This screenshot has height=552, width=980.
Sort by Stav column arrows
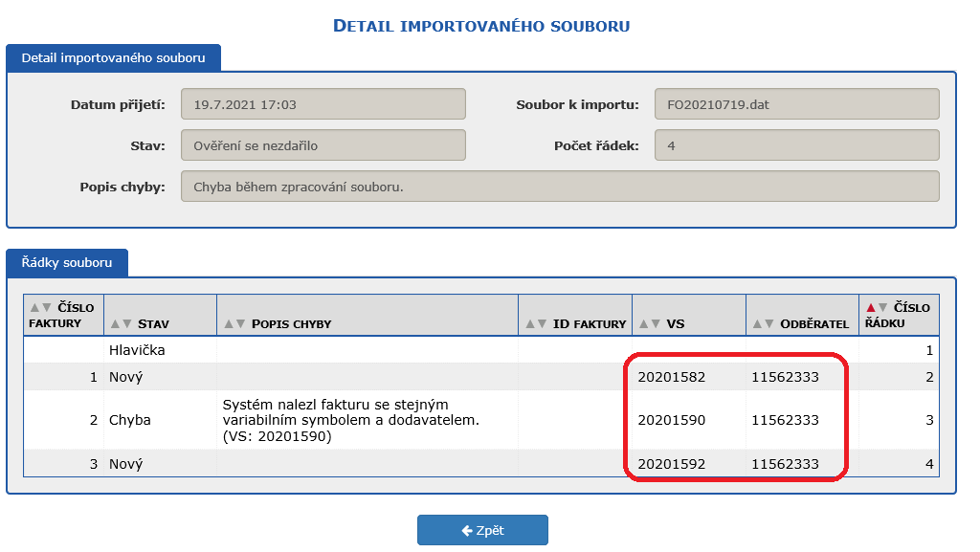point(121,323)
